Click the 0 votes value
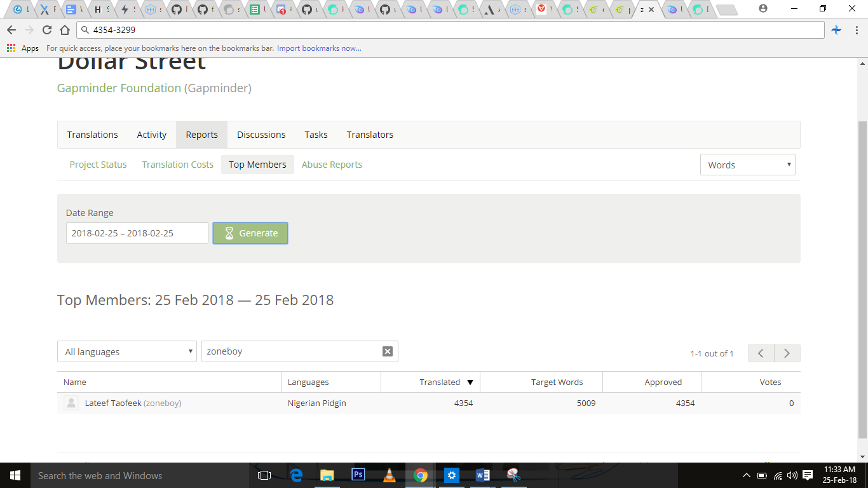The height and width of the screenshot is (488, 868). point(792,403)
